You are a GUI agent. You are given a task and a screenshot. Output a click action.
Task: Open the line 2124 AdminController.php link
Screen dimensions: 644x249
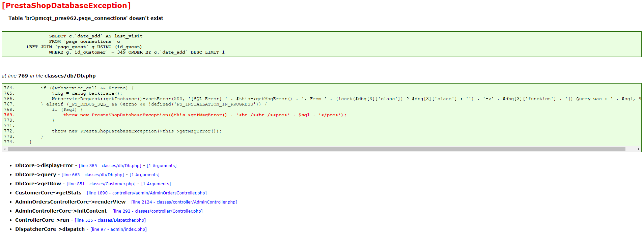pos(184,202)
